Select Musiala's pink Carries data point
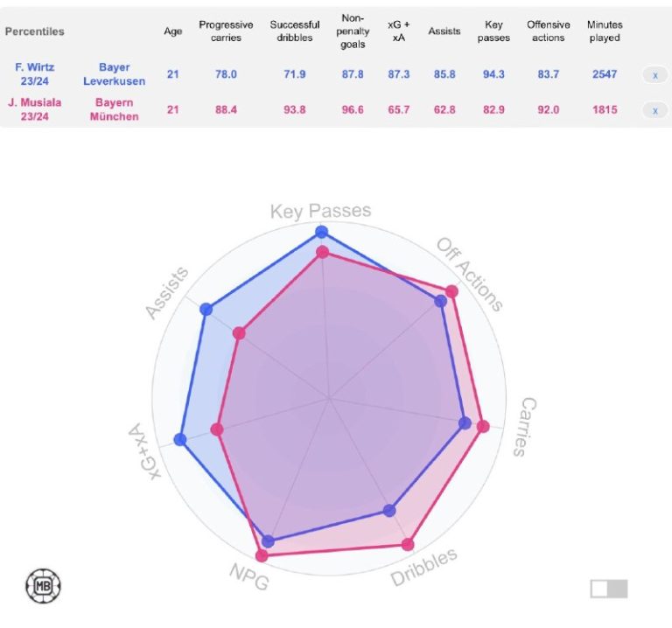The image size is (672, 628). 483,426
